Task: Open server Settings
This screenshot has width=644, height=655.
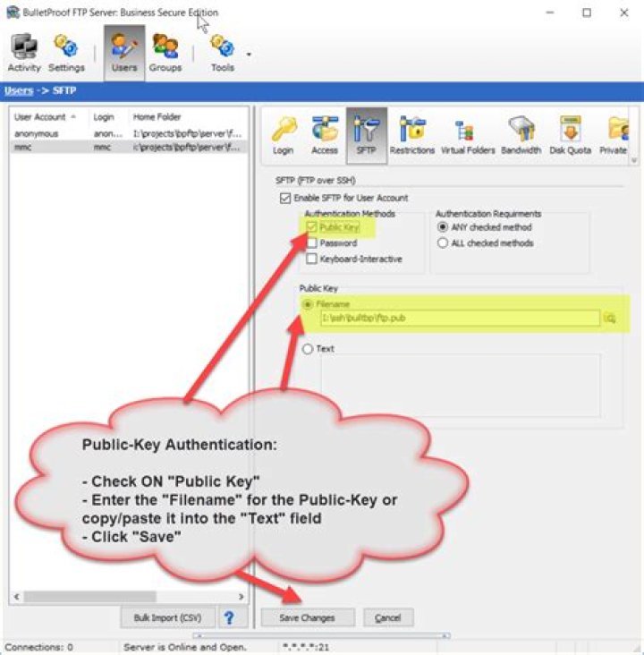Action: (x=66, y=53)
